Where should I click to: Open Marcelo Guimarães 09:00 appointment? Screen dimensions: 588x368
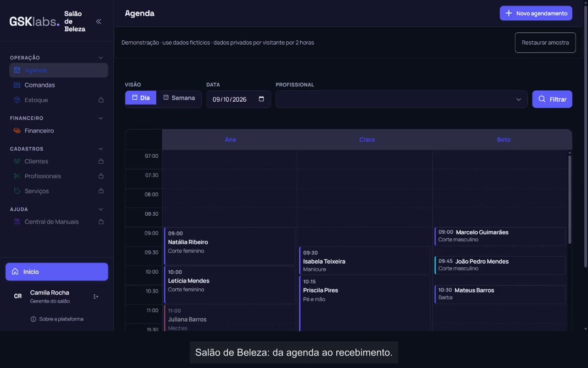pyautogui.click(x=500, y=236)
